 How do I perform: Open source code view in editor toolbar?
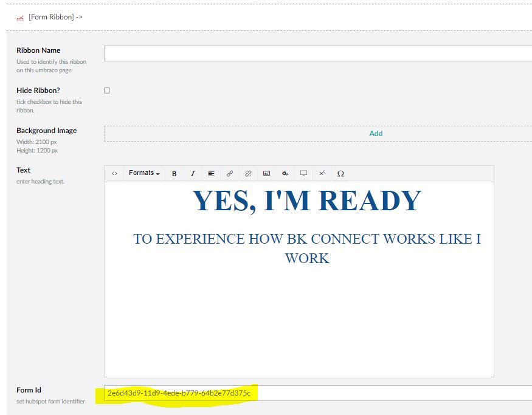(x=114, y=174)
